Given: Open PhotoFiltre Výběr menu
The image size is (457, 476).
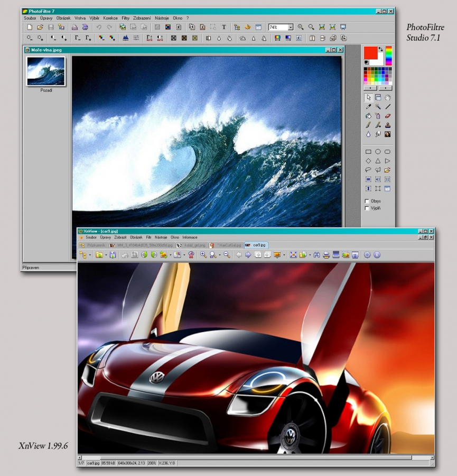Looking at the screenshot, I should click(x=95, y=18).
